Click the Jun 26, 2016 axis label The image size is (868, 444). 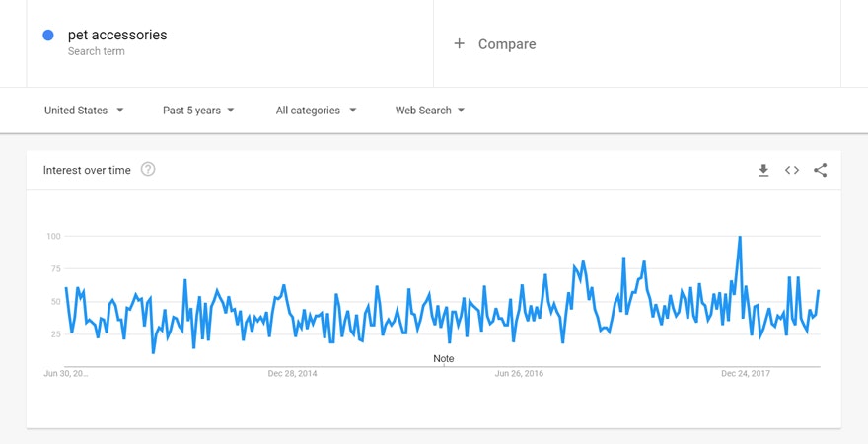[519, 374]
